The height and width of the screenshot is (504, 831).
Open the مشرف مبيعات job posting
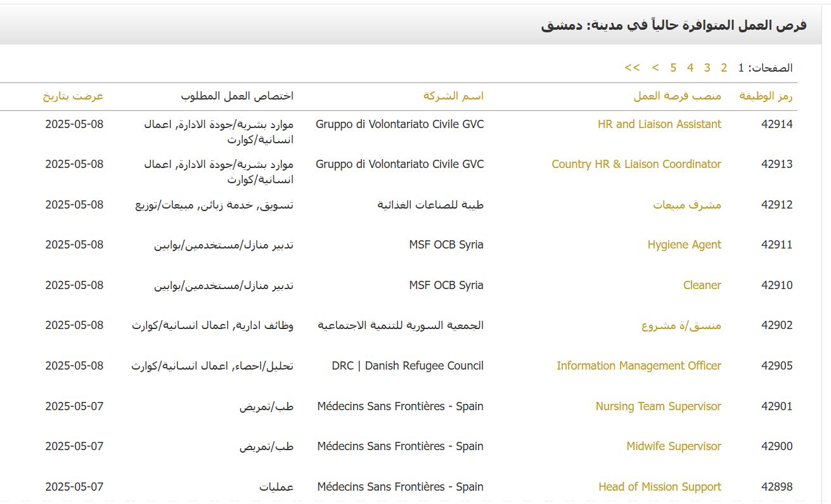coord(687,205)
